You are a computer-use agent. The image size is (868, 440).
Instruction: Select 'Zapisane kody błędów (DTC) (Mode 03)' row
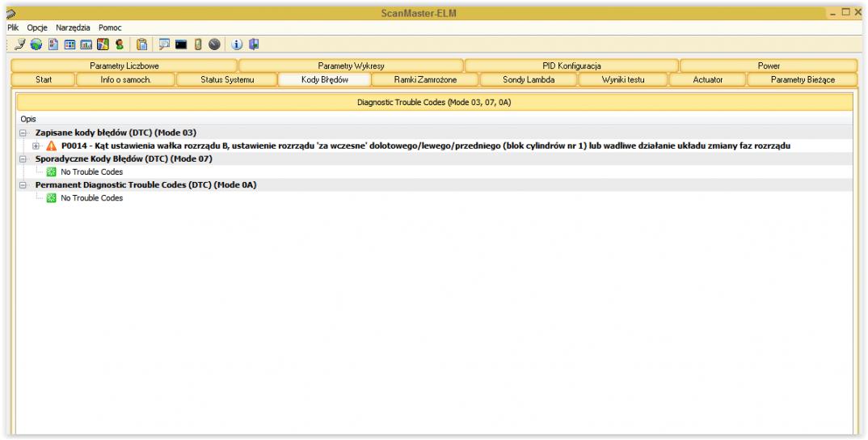pyautogui.click(x=435, y=133)
